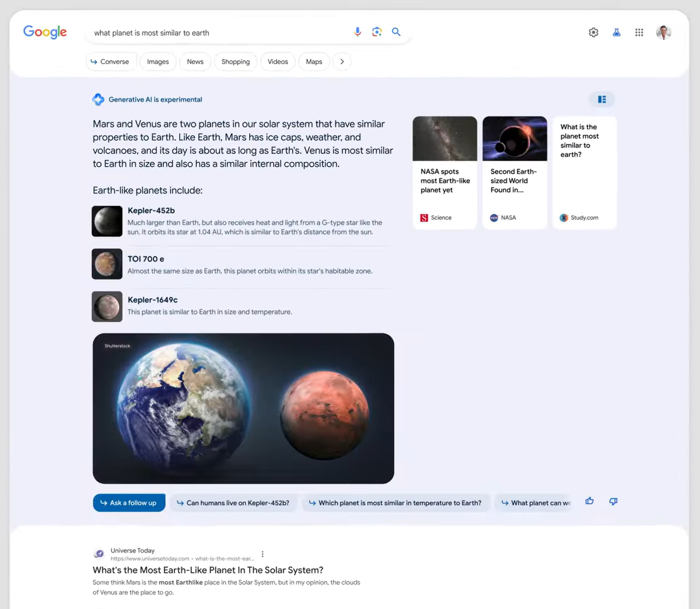The image size is (700, 609).
Task: Click the TOI 700 e heading
Action: point(146,259)
